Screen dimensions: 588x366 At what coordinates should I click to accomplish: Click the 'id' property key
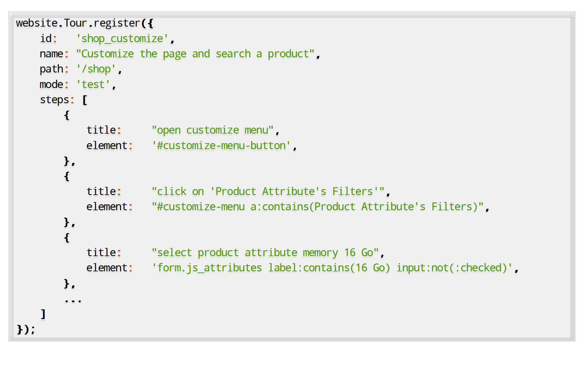(x=46, y=39)
